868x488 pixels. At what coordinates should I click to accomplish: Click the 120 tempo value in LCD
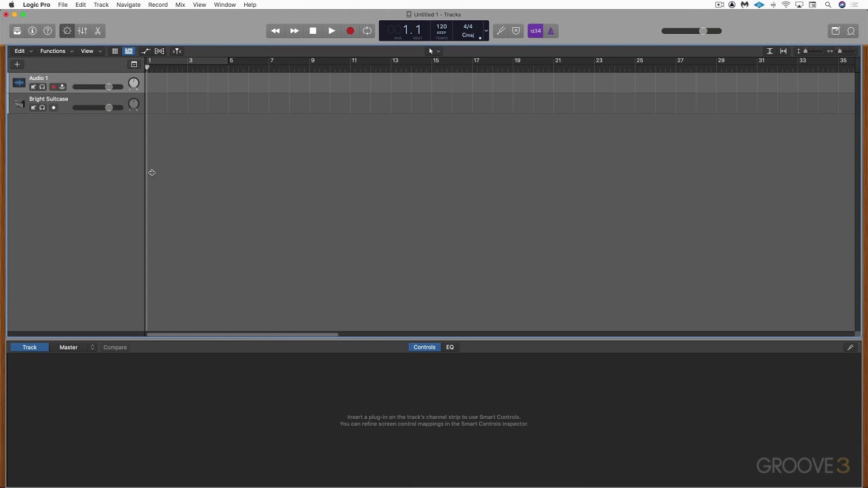(x=441, y=26)
